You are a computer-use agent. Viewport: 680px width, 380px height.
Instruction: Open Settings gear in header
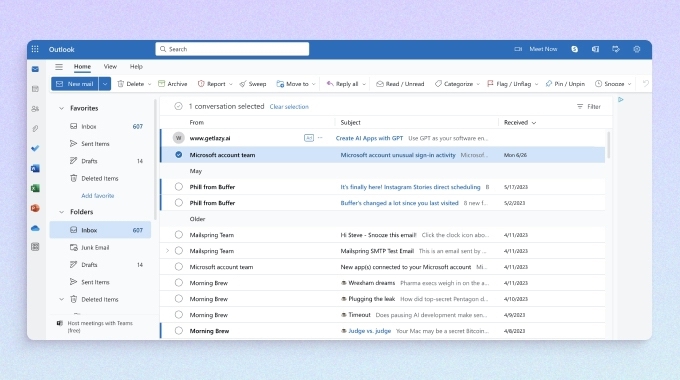(637, 49)
